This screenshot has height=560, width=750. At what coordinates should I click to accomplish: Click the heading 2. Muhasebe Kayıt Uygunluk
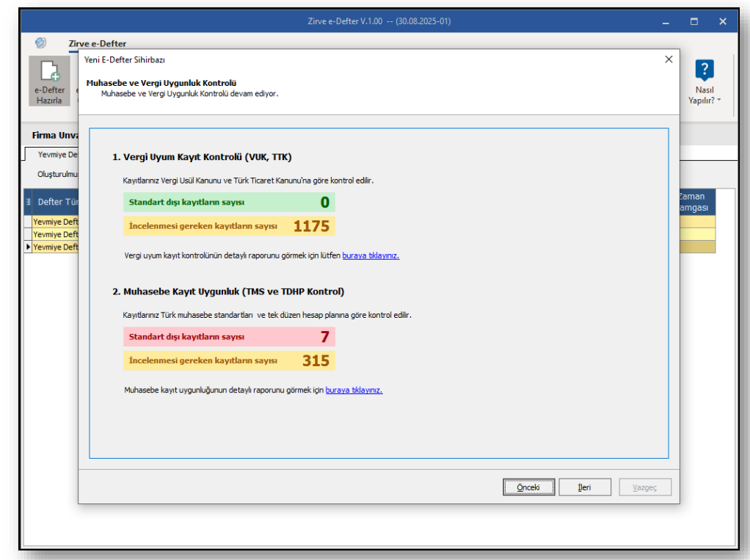click(228, 291)
